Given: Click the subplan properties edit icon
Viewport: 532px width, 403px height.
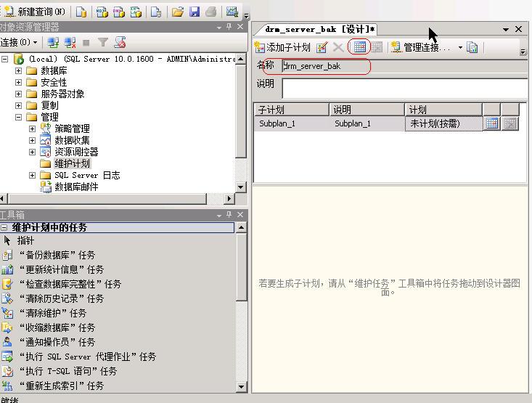Looking at the screenshot, I should tap(322, 47).
